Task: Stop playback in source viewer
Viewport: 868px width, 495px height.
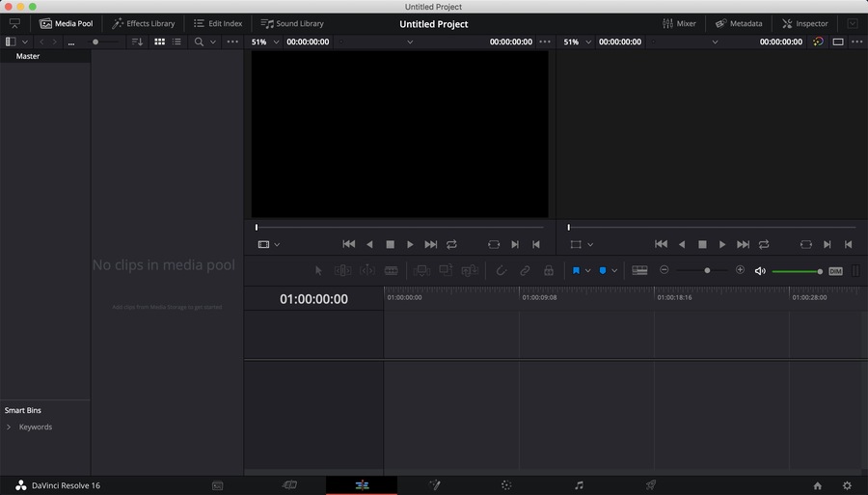Action: point(391,244)
